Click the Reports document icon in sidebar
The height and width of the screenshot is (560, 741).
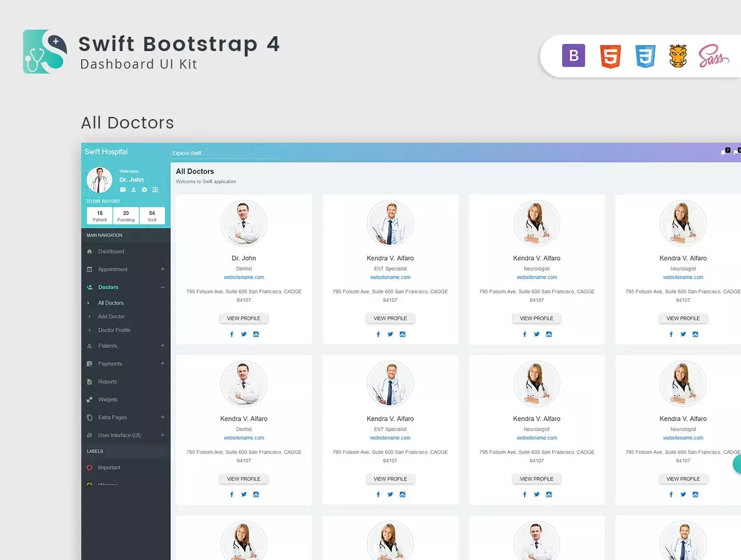[x=89, y=382]
